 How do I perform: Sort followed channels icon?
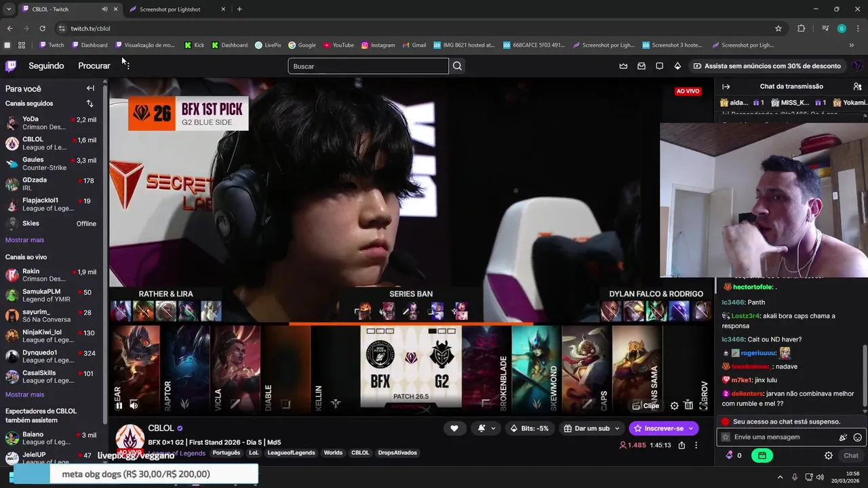[90, 104]
